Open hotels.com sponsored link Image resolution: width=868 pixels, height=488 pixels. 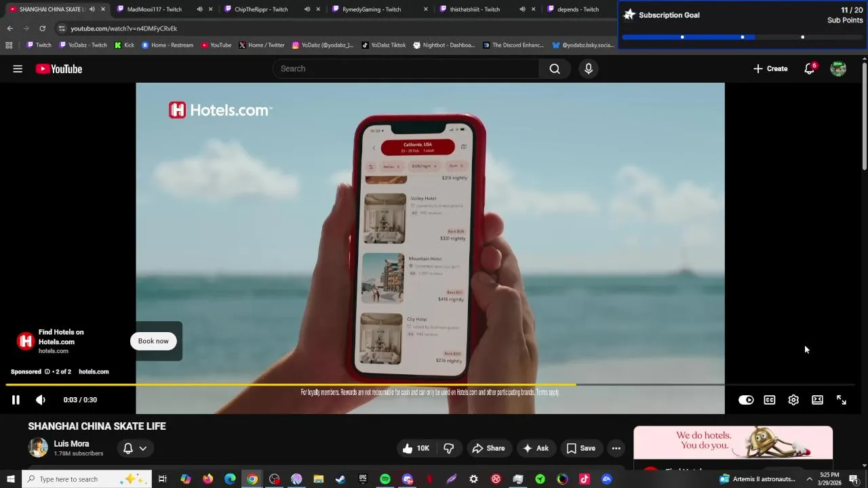click(94, 371)
